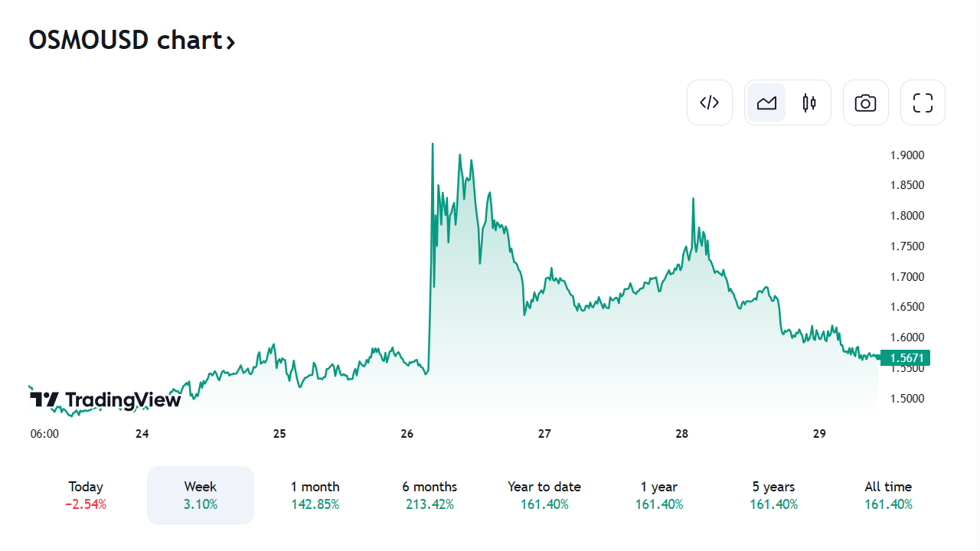Enter fullscreen chart mode
This screenshot has height=551, width=980.
[923, 103]
